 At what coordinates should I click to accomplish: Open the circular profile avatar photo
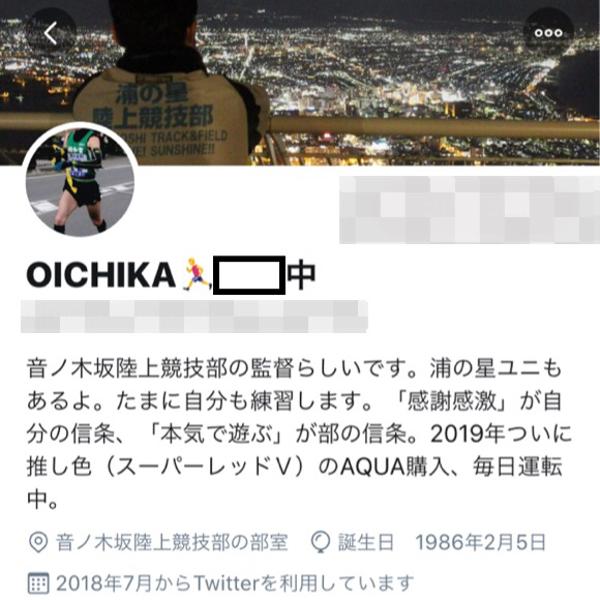pyautogui.click(x=80, y=181)
